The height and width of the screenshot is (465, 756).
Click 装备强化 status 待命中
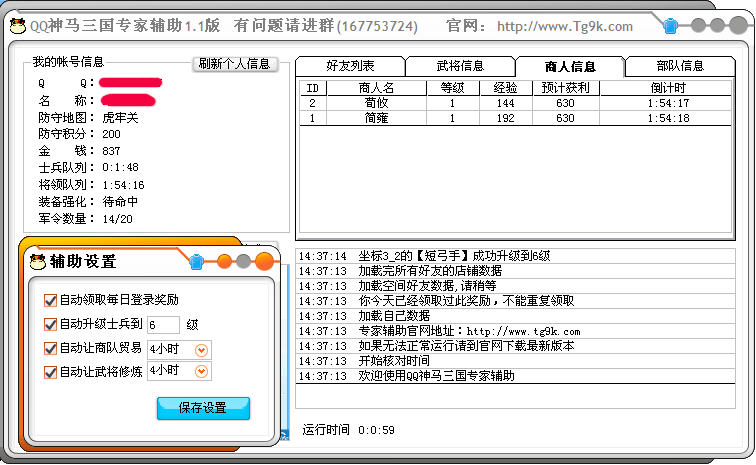click(x=120, y=202)
